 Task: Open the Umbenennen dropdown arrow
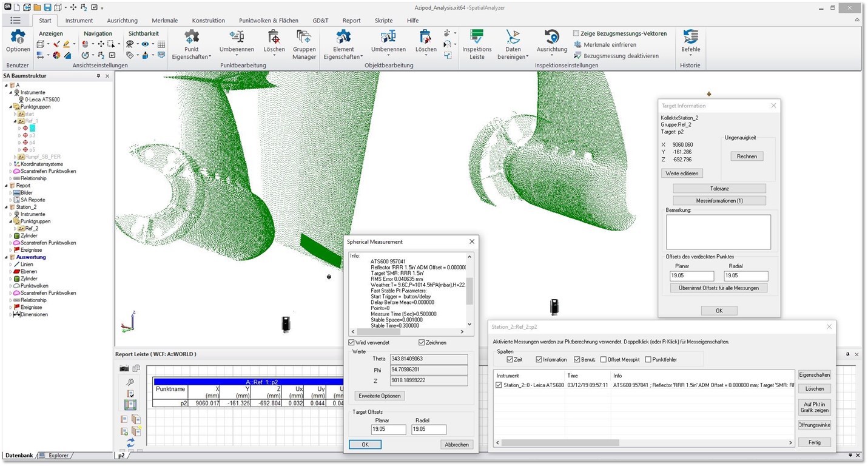point(237,53)
